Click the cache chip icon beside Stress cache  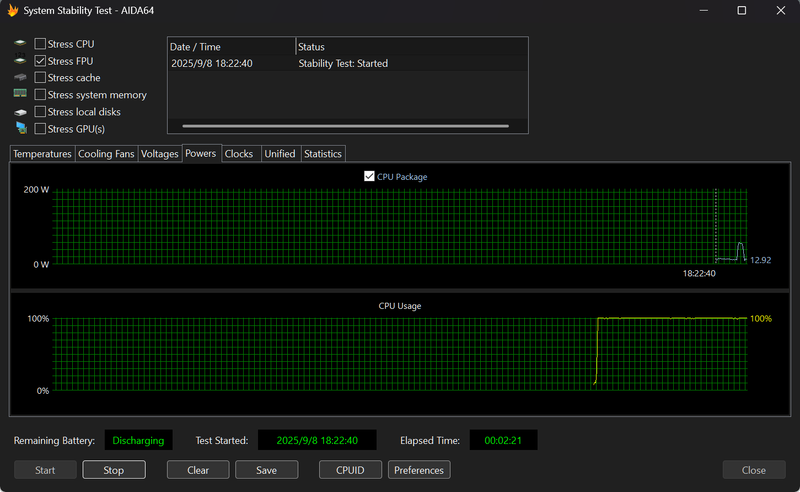pyautogui.click(x=20, y=78)
